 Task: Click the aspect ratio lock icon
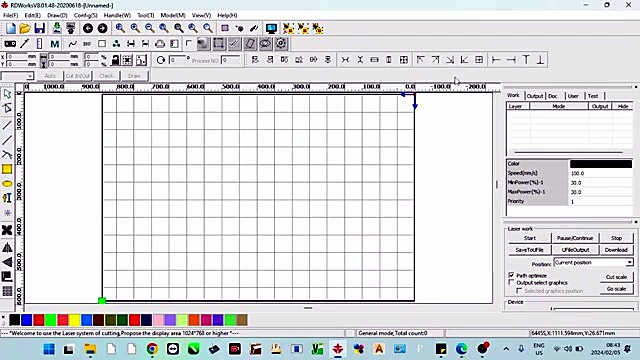(x=116, y=60)
